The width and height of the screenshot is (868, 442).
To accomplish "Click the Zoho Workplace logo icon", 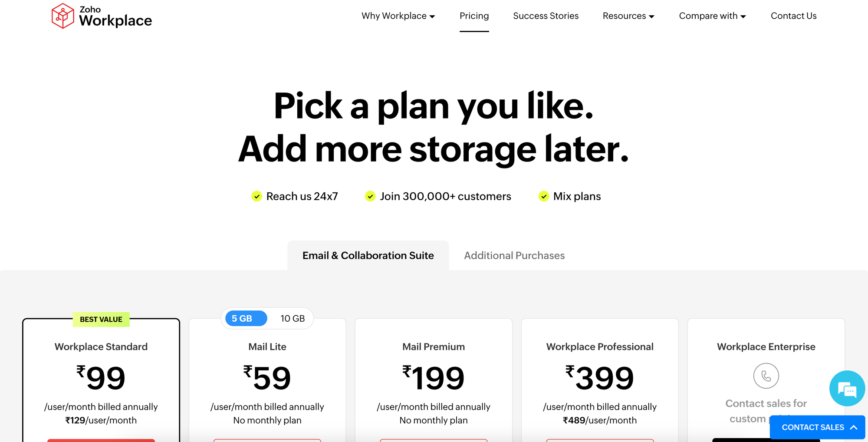I will tap(63, 16).
